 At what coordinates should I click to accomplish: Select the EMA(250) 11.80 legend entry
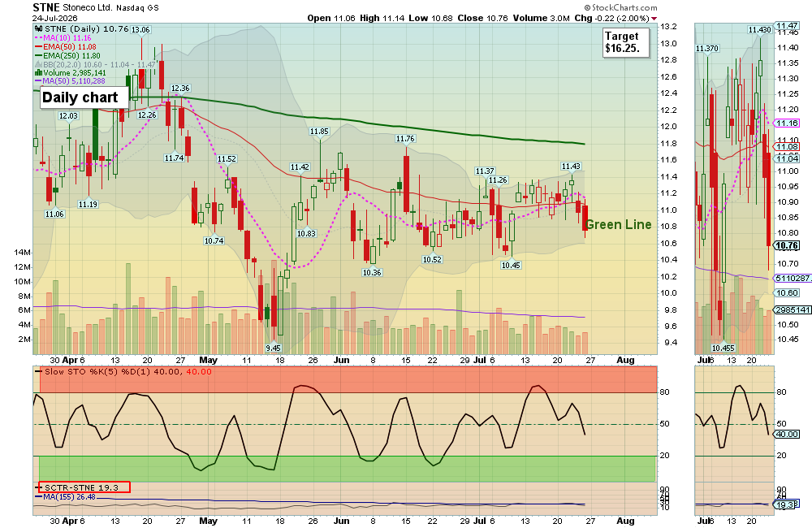click(68, 55)
